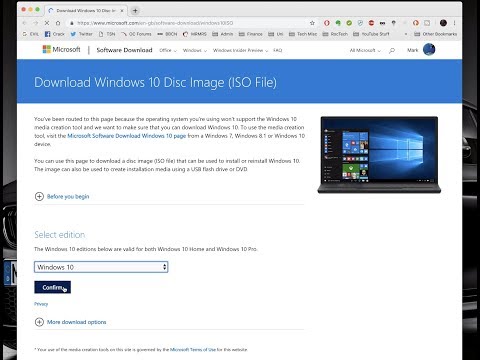Open the Other Bookmarks folder

435,34
